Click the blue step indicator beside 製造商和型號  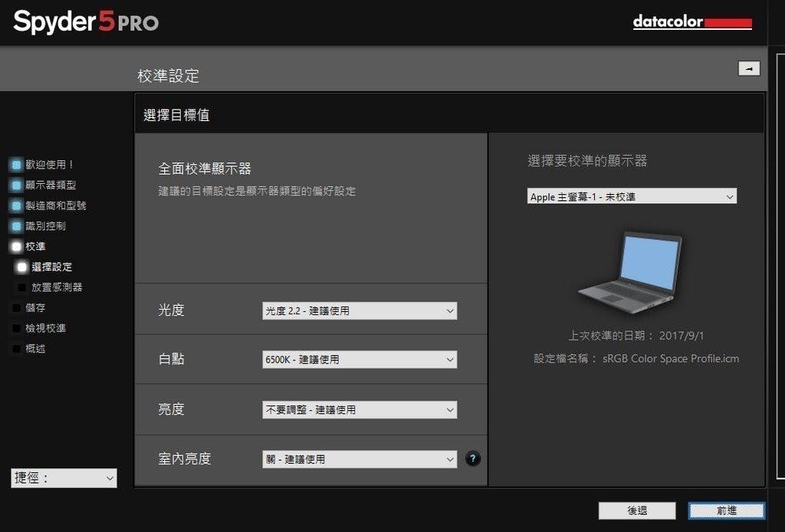tap(17, 205)
